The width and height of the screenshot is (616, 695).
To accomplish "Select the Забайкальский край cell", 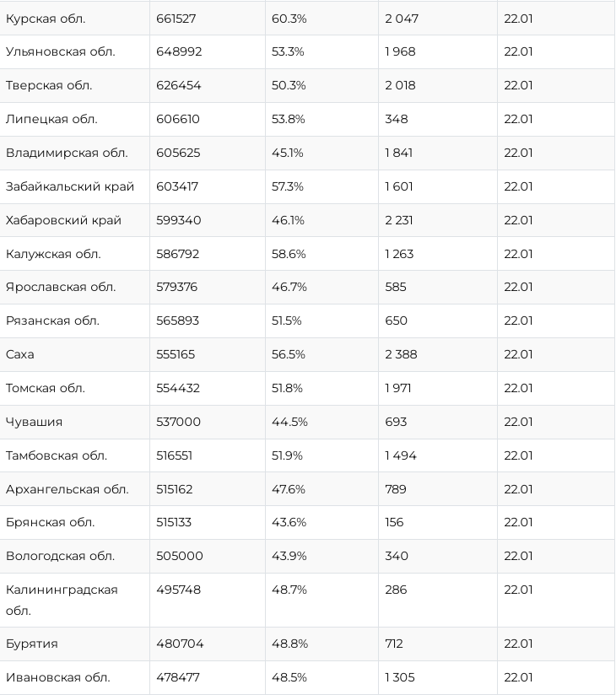I will coord(70,186).
